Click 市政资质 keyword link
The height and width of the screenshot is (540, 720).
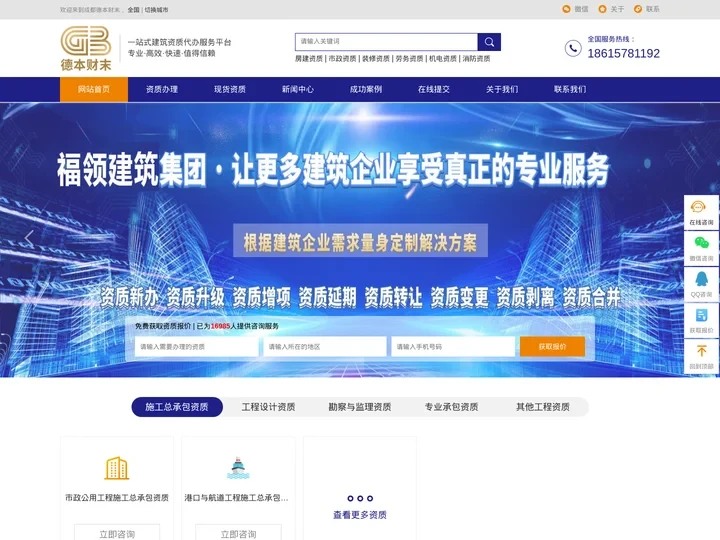click(x=342, y=59)
